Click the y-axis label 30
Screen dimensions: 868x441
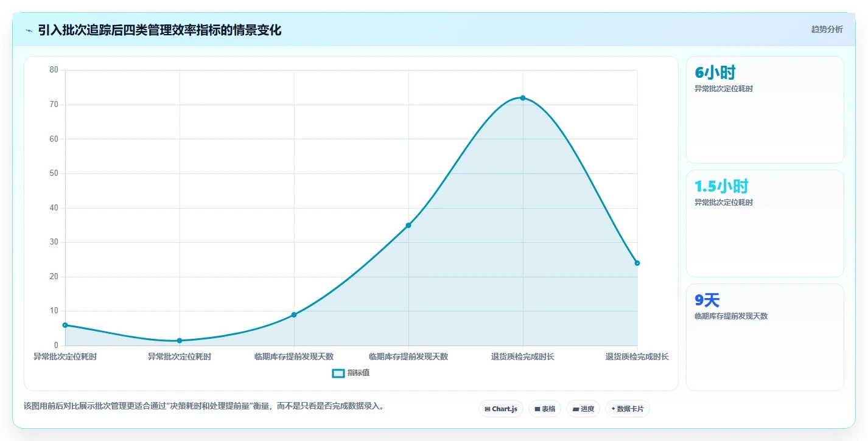(54, 242)
